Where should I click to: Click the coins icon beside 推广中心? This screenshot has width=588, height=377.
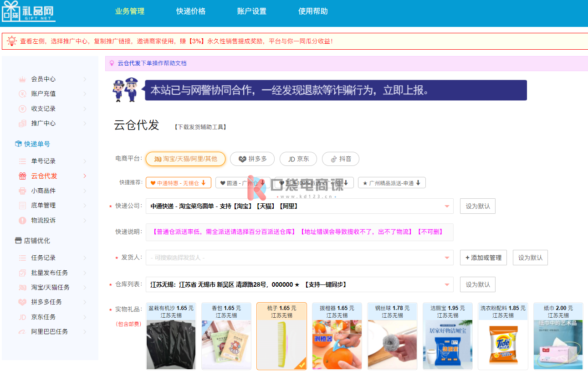coord(22,124)
